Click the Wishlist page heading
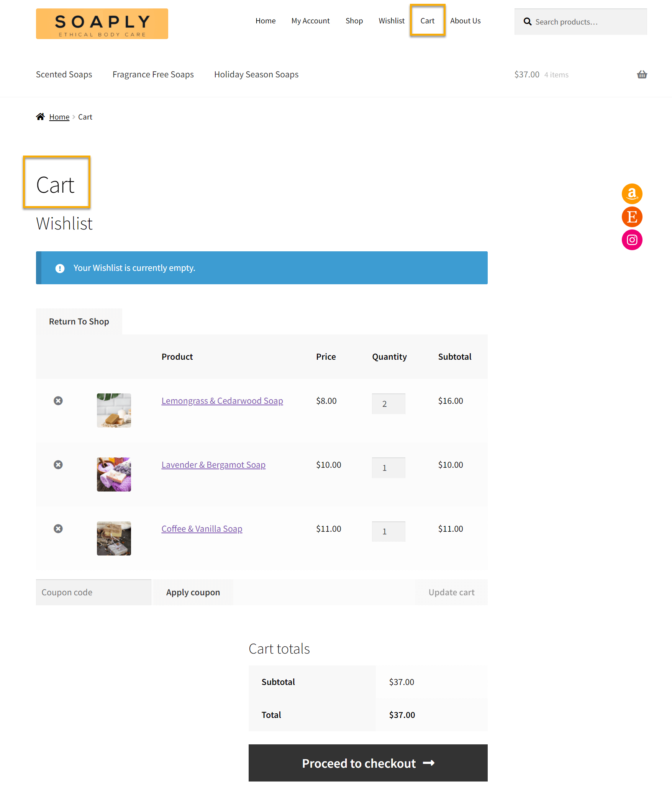 click(64, 223)
